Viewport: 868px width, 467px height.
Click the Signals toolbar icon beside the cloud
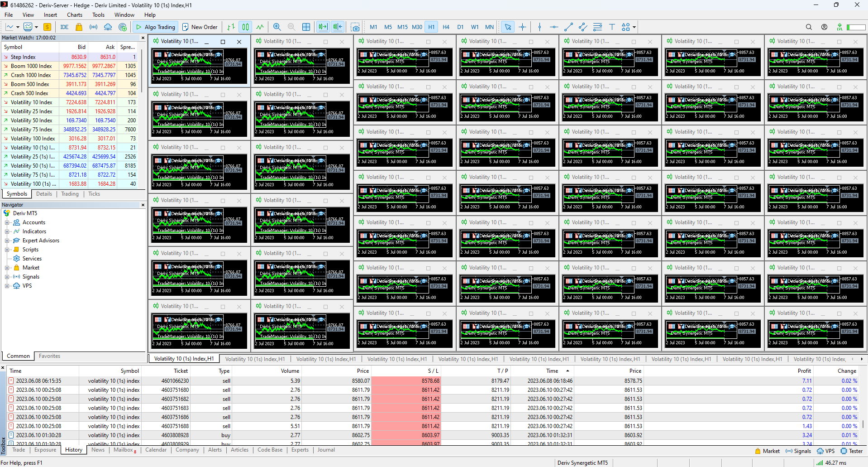point(94,27)
